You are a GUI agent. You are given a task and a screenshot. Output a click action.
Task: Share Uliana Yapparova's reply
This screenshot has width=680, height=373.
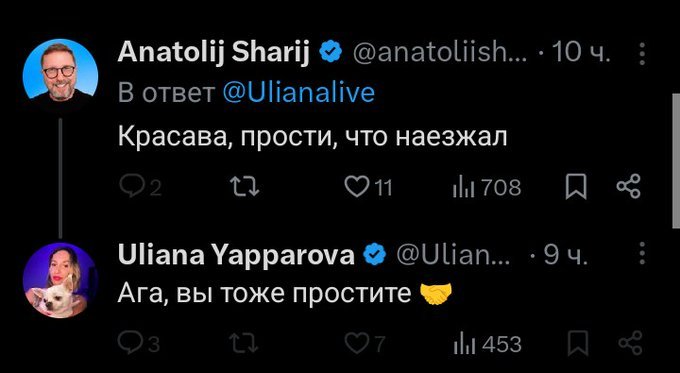coord(630,343)
